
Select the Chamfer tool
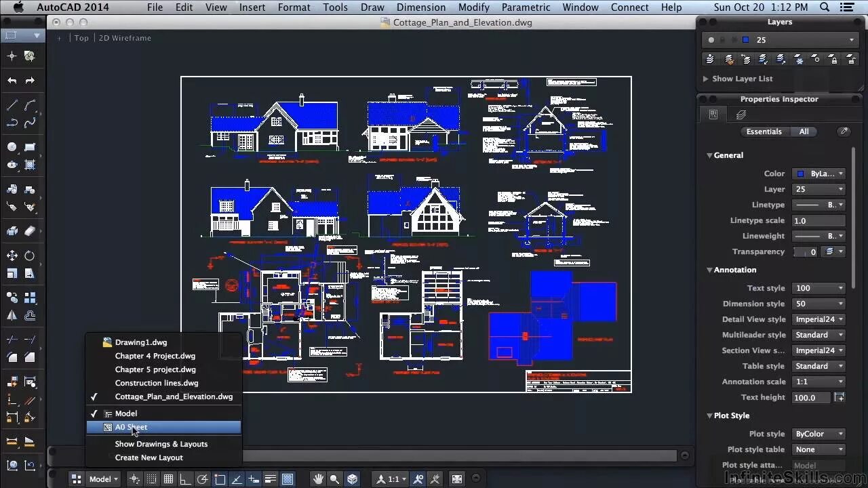[x=30, y=357]
